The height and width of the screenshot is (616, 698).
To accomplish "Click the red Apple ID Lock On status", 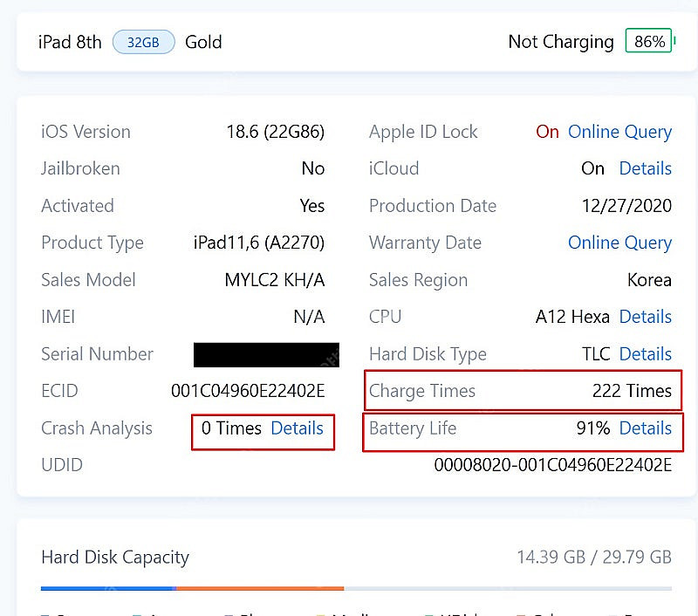I will point(547,132).
